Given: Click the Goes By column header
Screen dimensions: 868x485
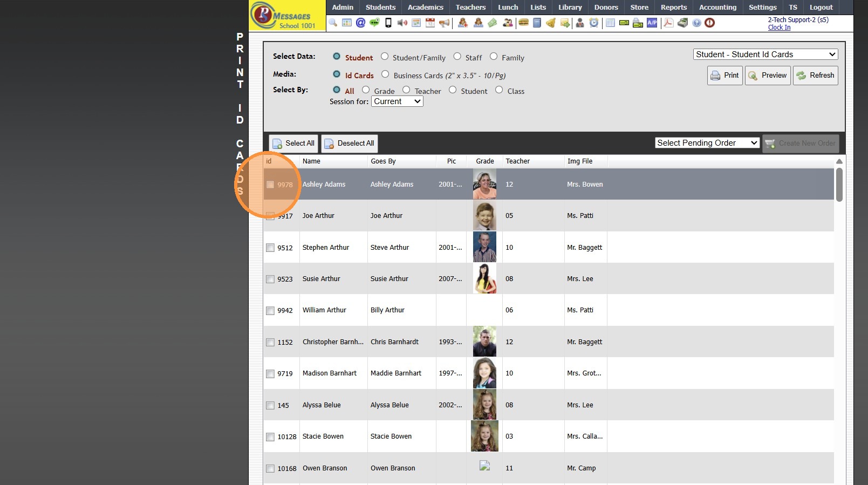Looking at the screenshot, I should (383, 161).
